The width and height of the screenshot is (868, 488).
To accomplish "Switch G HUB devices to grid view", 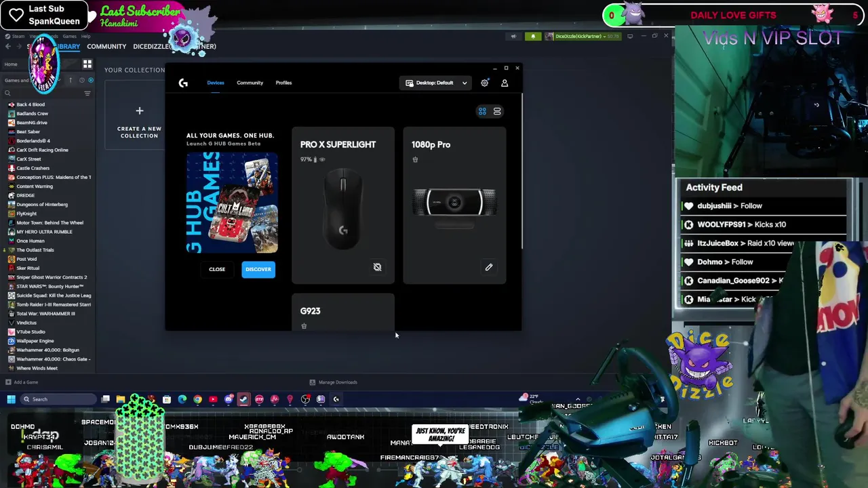I will point(482,111).
